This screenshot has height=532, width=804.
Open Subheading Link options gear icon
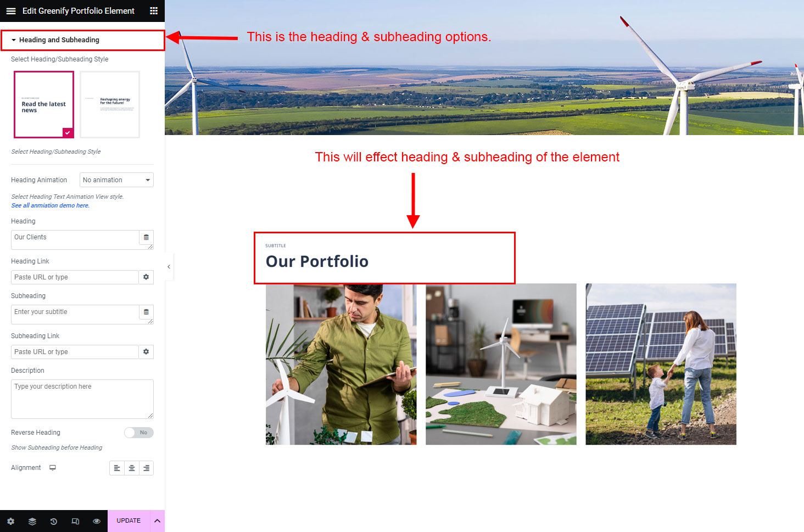click(x=146, y=352)
